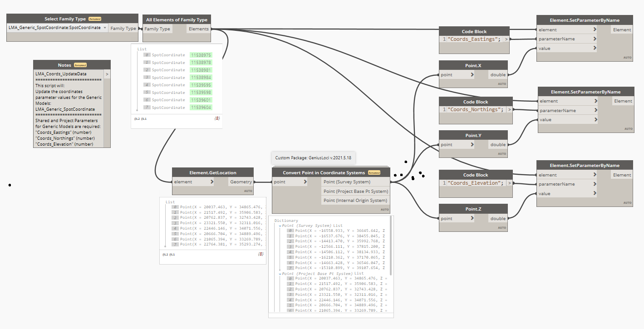Click the value input wired to Point.Y output

click(568, 120)
